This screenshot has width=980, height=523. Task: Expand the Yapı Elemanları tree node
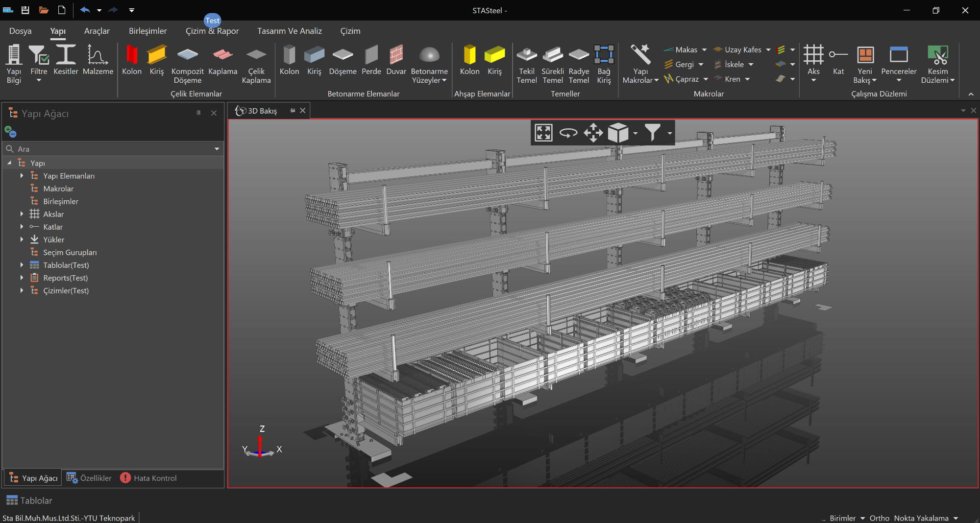point(22,176)
